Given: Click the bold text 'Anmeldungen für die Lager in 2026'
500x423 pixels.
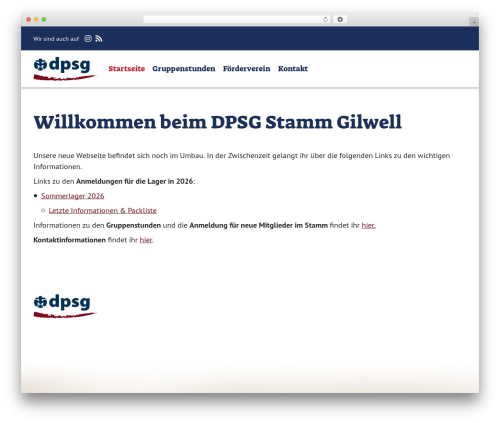Looking at the screenshot, I should pos(135,181).
